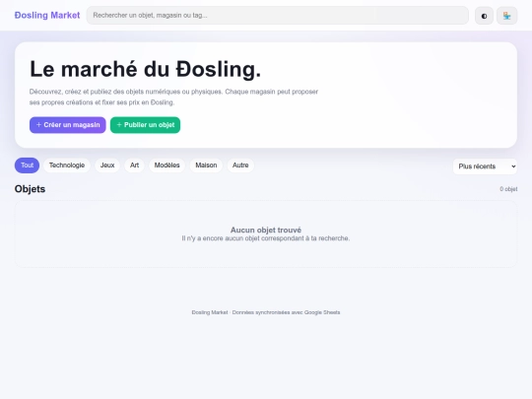The height and width of the screenshot is (399, 532).
Task: Select the Tout category filter
Action: (x=27, y=166)
